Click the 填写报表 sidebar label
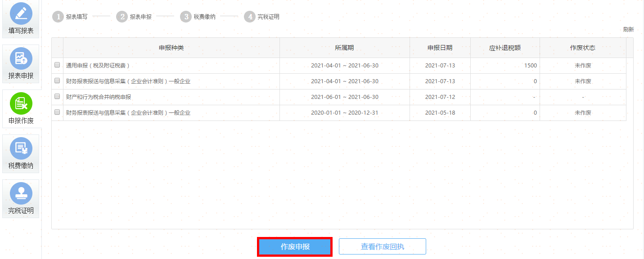This screenshot has width=644, height=259. 21,31
